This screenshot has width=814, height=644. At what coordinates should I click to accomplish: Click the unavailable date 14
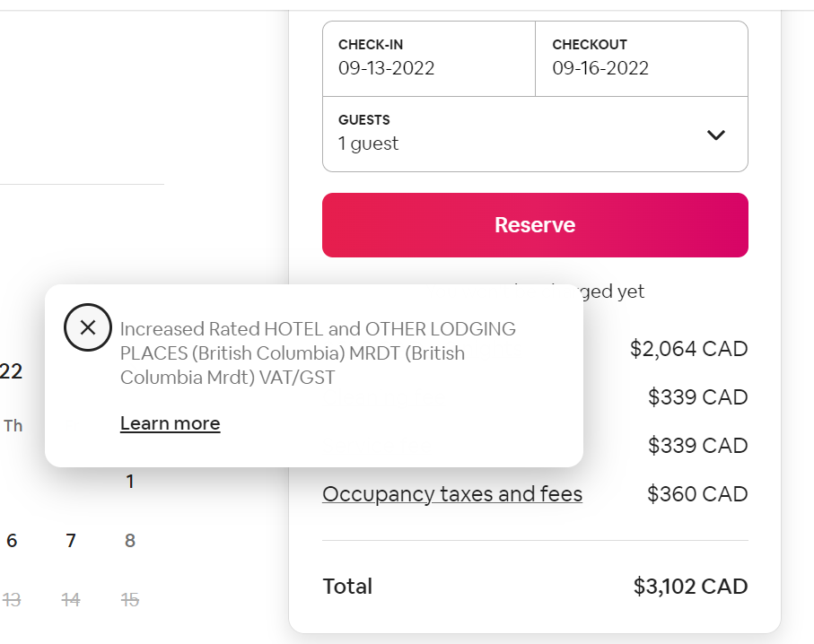tap(70, 599)
